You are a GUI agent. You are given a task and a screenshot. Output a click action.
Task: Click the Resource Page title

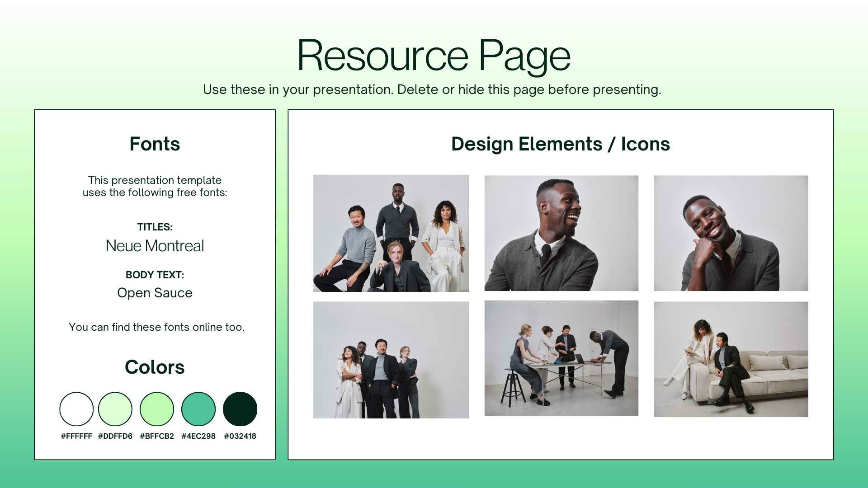point(434,55)
